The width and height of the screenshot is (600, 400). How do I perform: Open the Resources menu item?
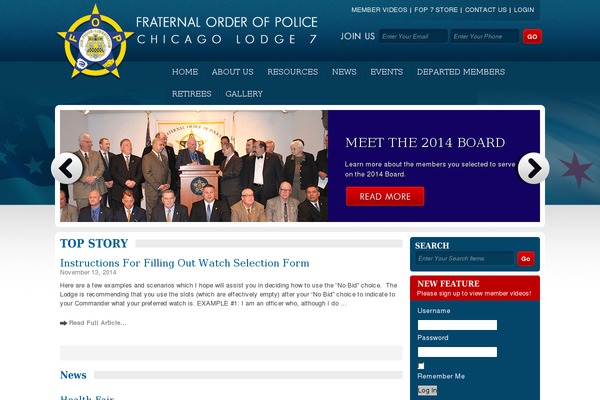point(292,72)
